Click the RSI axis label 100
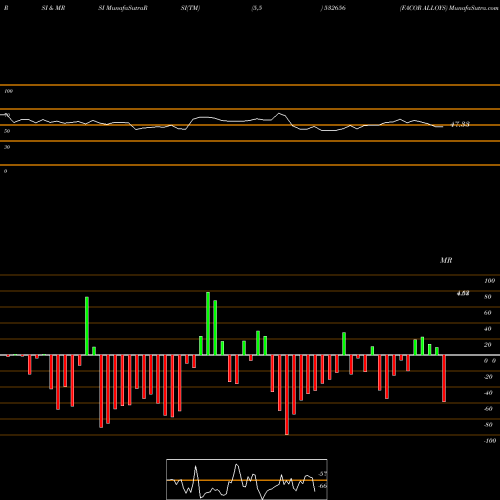500x500 pixels. pos(8,91)
